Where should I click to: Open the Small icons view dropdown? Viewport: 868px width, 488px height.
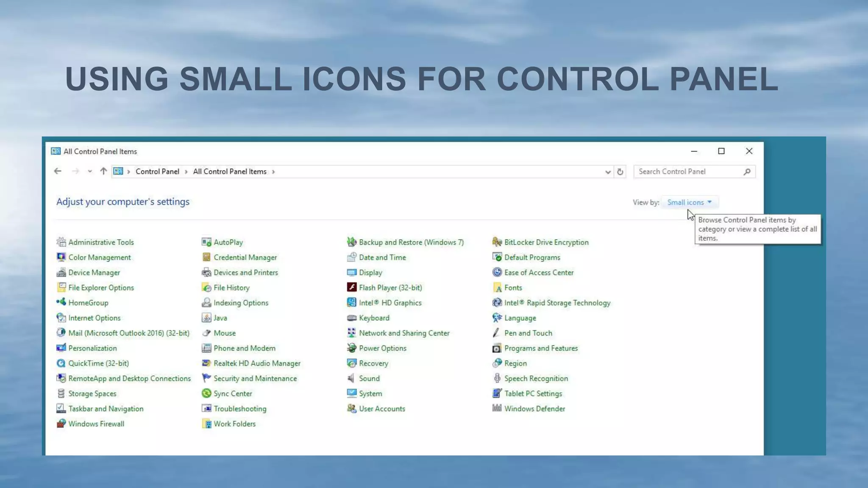tap(690, 202)
